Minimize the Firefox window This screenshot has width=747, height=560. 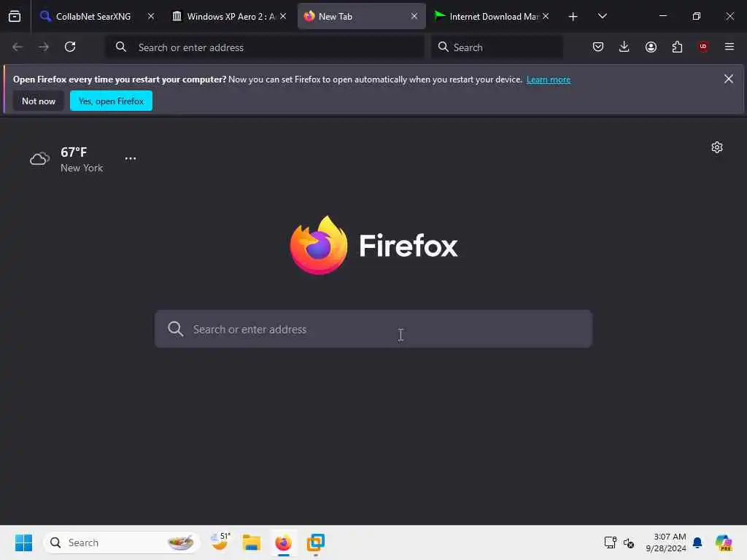(x=662, y=16)
